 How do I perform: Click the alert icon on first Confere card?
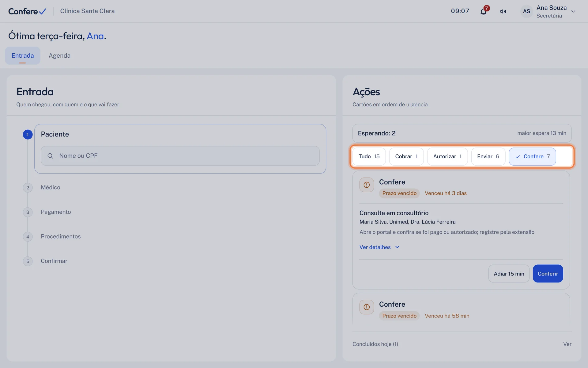click(x=367, y=185)
